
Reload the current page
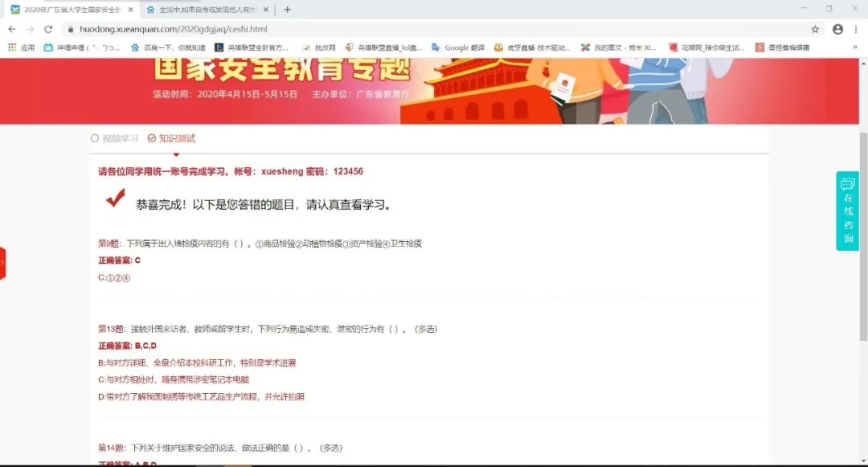48,29
